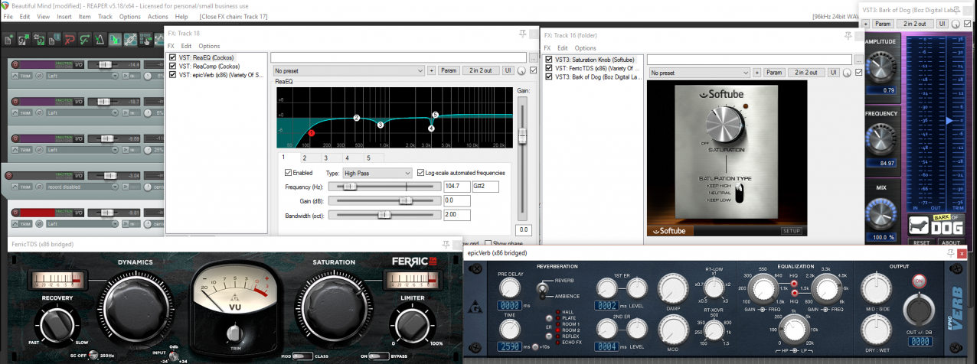The image size is (980, 364).
Task: Click record arm on track at -14.4
Action: pyautogui.click(x=15, y=64)
